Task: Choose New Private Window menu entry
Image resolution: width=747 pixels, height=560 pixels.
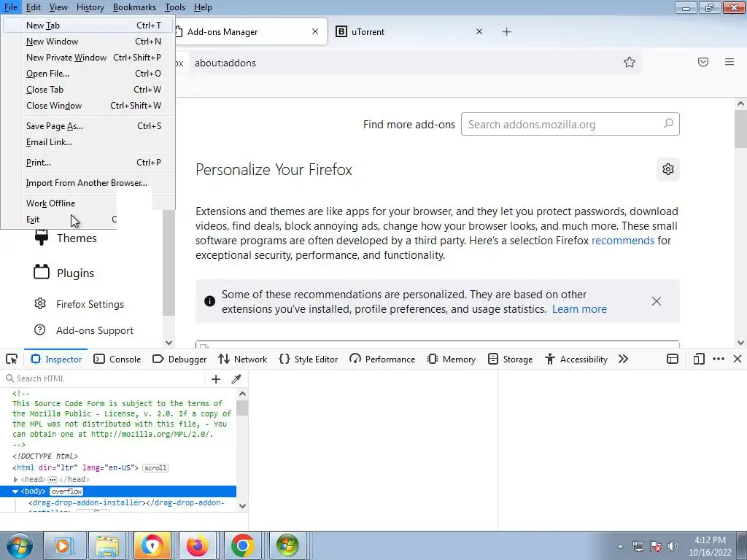Action: tap(88, 57)
